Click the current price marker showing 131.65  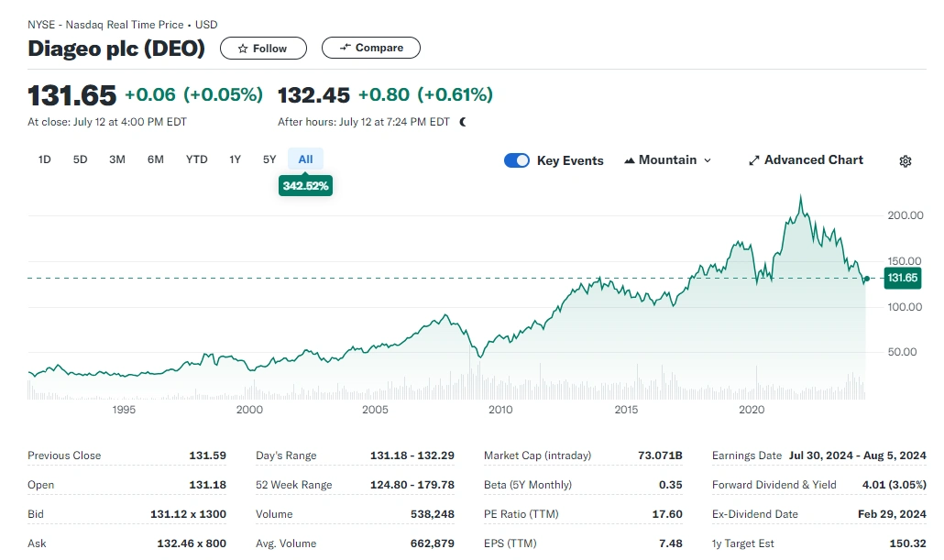tap(902, 278)
